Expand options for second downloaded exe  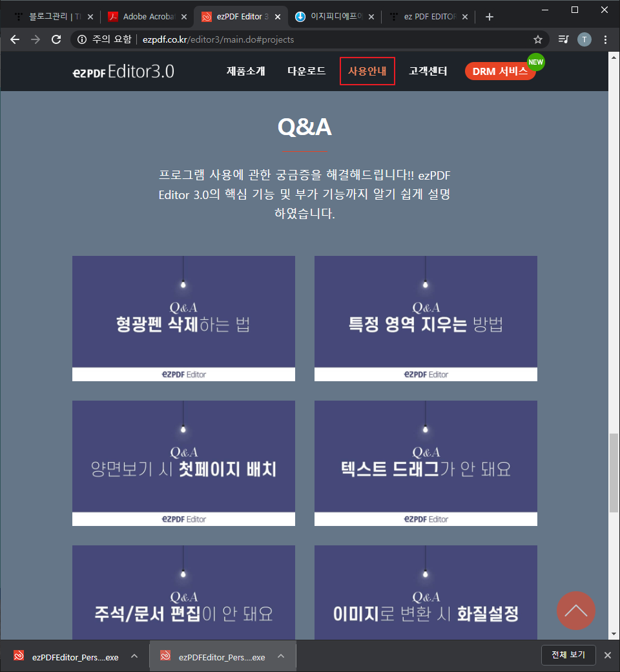coord(281,656)
